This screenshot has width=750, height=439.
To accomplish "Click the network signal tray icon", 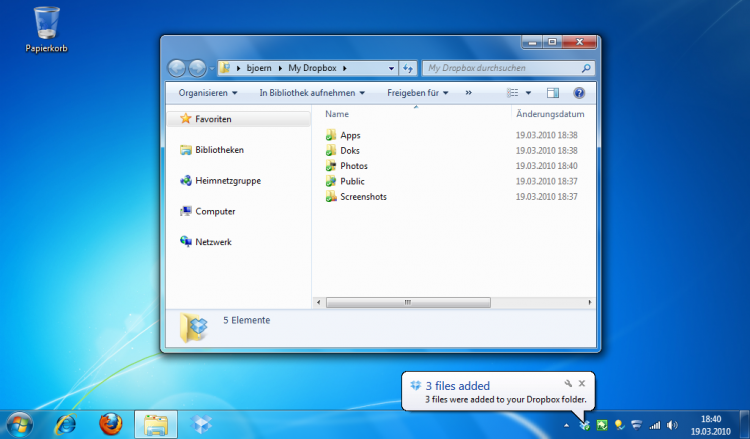I will (x=655, y=425).
